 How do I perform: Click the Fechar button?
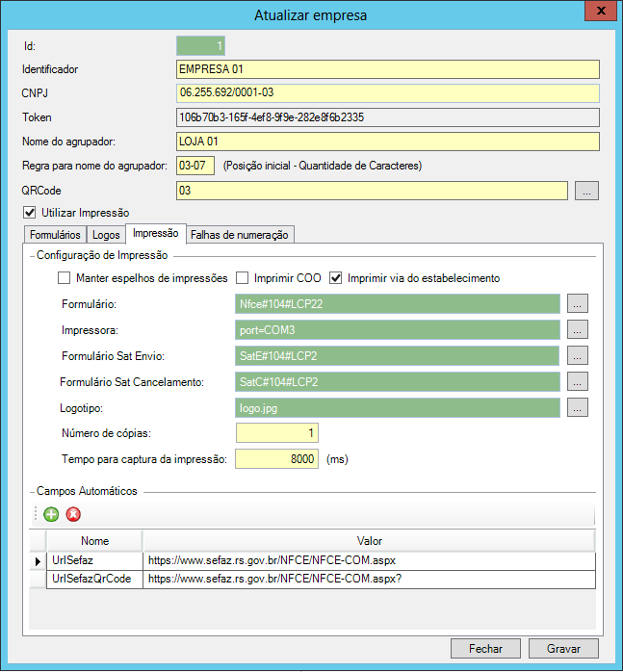pos(485,649)
